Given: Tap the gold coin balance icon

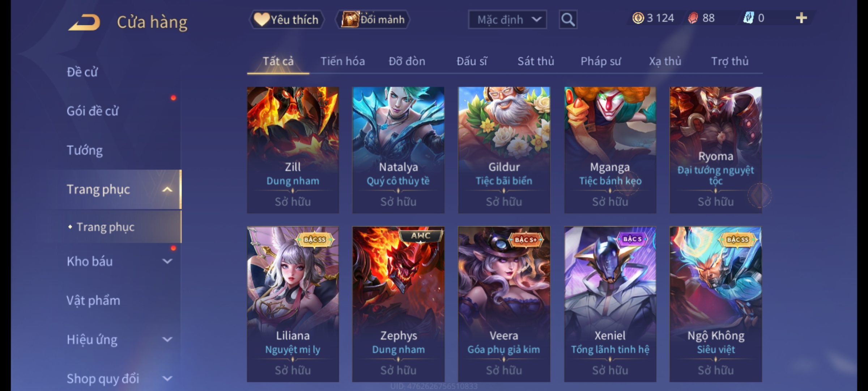Looking at the screenshot, I should [638, 18].
